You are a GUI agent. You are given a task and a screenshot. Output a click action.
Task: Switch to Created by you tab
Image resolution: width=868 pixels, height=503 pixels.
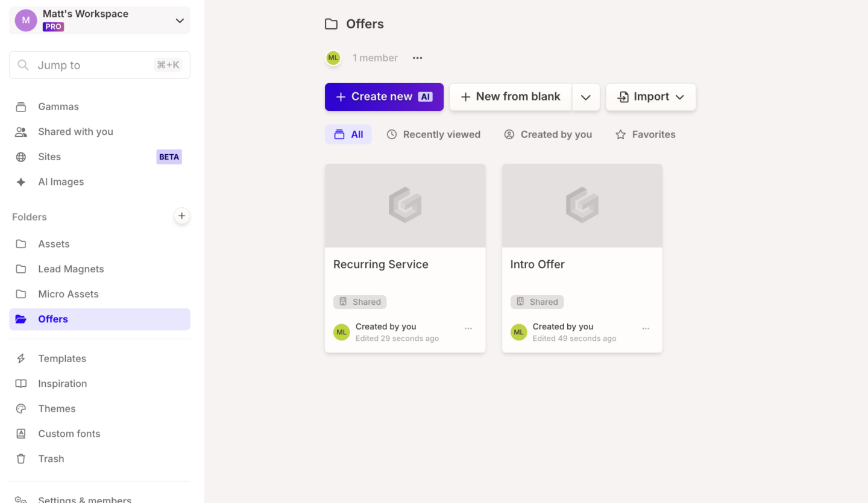click(548, 134)
